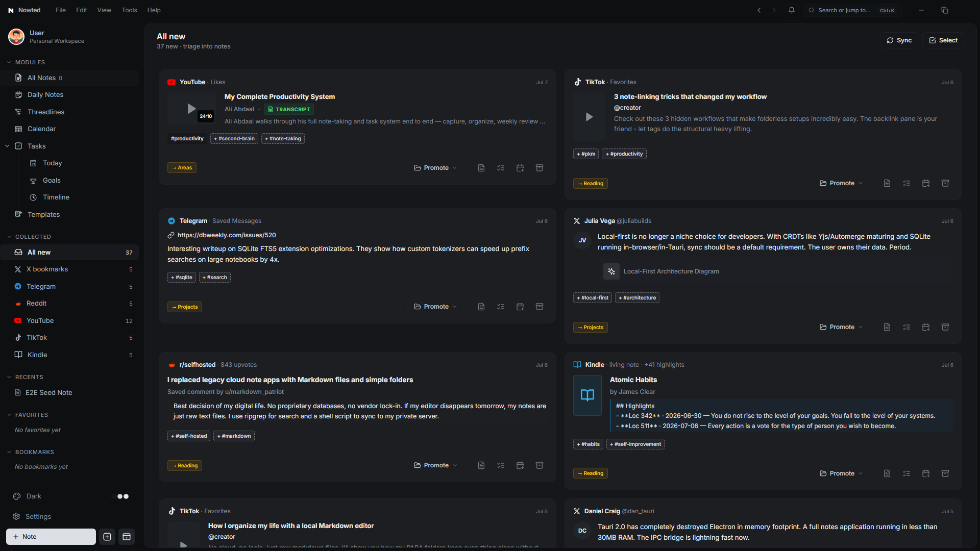Create note from TikTok note-linking tricks card
Viewport: 980px width, 551px height.
tap(887, 183)
